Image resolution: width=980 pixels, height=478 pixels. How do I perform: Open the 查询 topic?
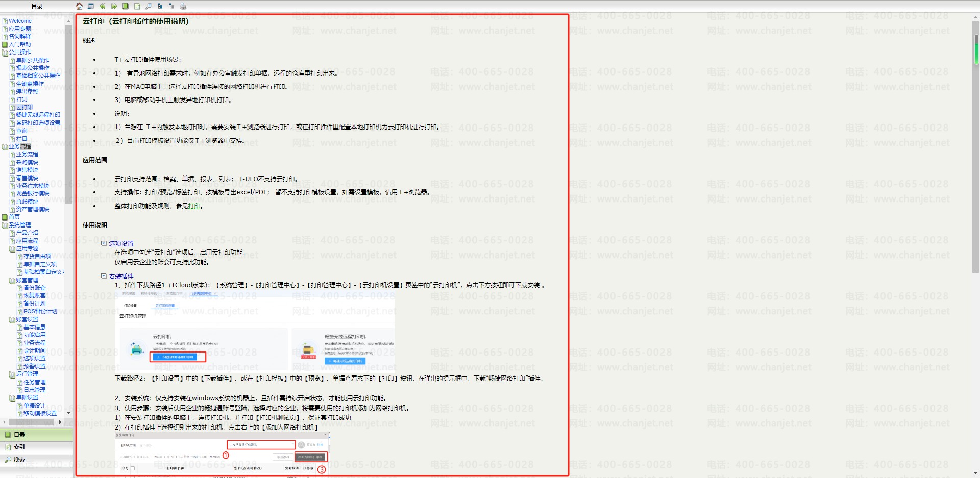pyautogui.click(x=21, y=131)
